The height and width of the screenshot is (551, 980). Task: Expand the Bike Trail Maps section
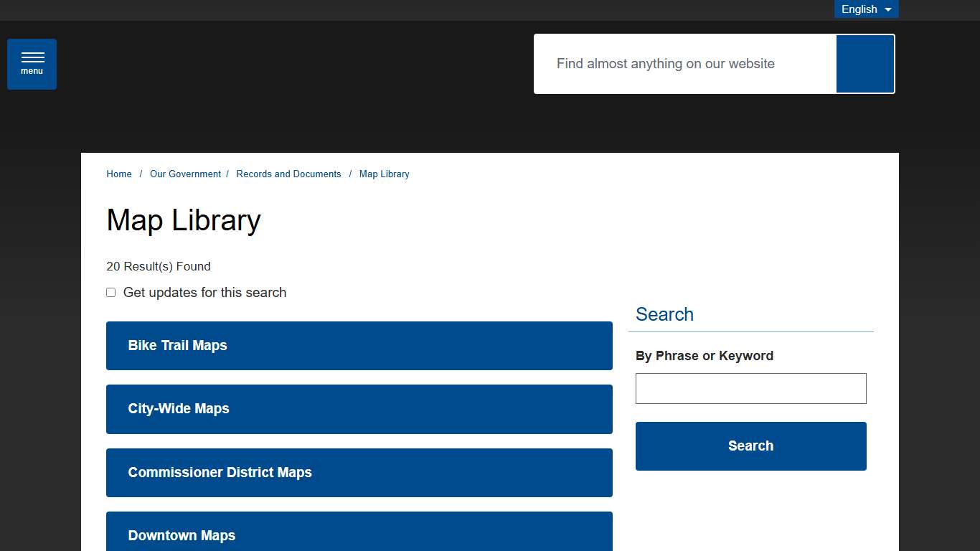click(359, 346)
